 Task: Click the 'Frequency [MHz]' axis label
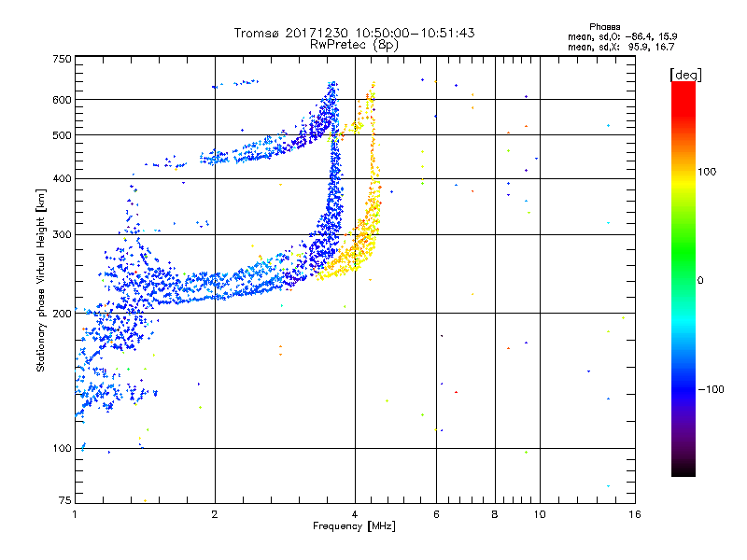[x=355, y=526]
